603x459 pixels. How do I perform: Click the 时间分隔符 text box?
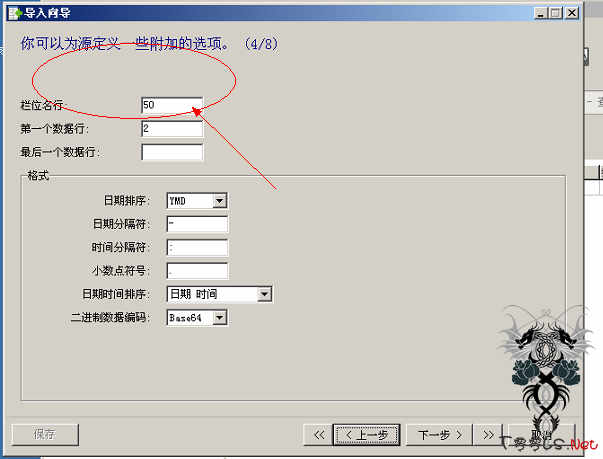point(197,248)
